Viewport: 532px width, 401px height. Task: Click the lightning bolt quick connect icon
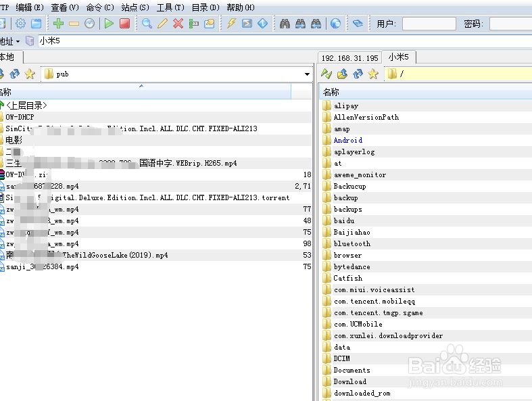point(231,24)
